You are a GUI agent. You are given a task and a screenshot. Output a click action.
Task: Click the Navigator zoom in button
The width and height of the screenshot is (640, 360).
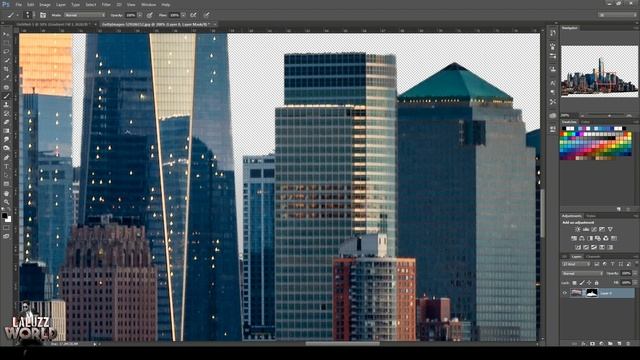pyautogui.click(x=629, y=116)
